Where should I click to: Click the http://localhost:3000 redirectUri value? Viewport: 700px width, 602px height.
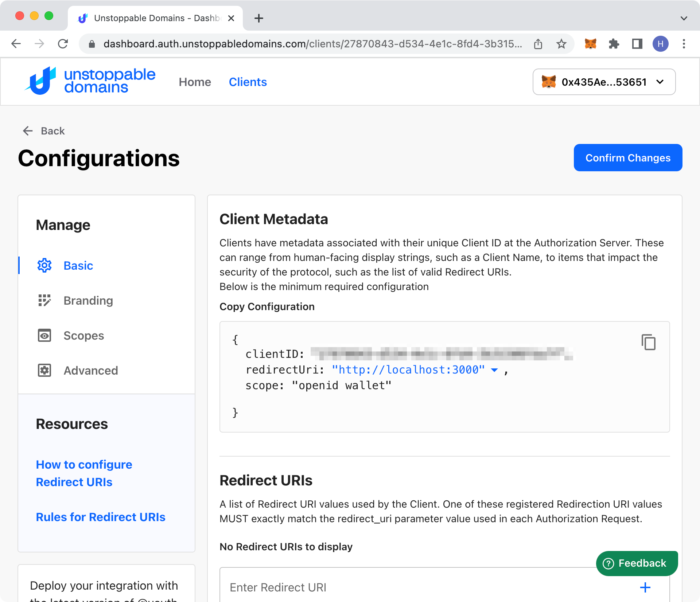click(x=408, y=370)
